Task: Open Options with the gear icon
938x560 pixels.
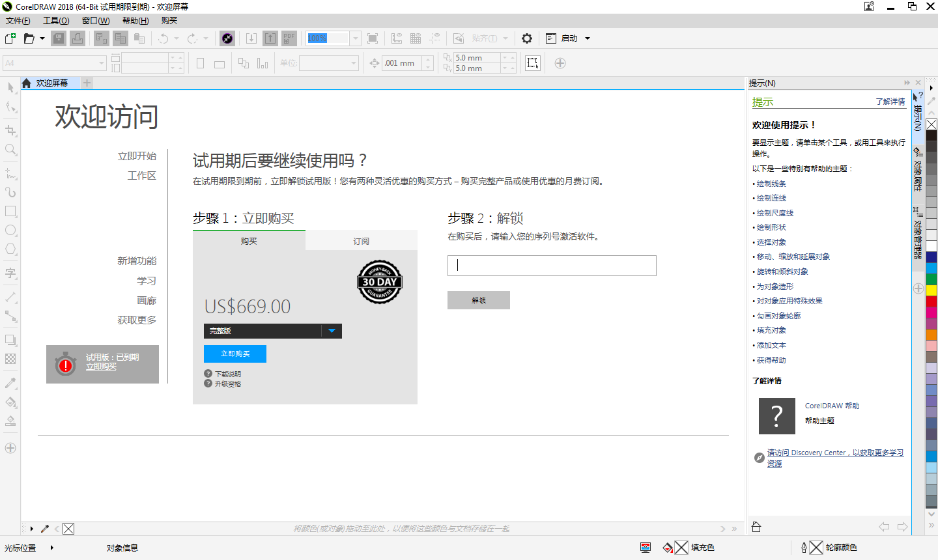Action: coord(527,38)
